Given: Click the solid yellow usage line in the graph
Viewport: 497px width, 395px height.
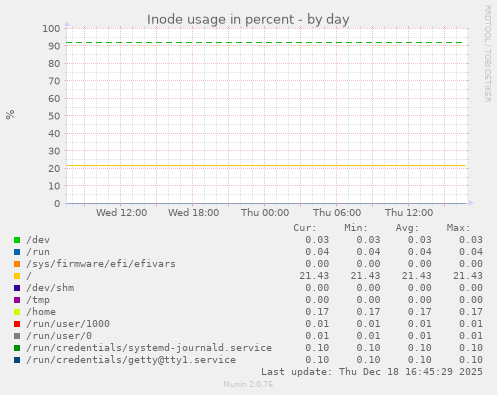Looking at the screenshot, I should [x=266, y=165].
